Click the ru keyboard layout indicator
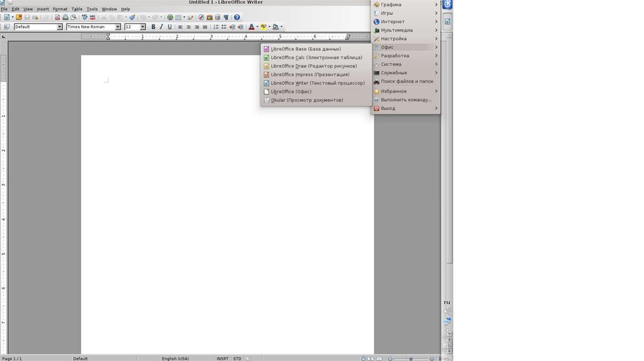Viewport: 644px width, 361px height. coord(447,303)
